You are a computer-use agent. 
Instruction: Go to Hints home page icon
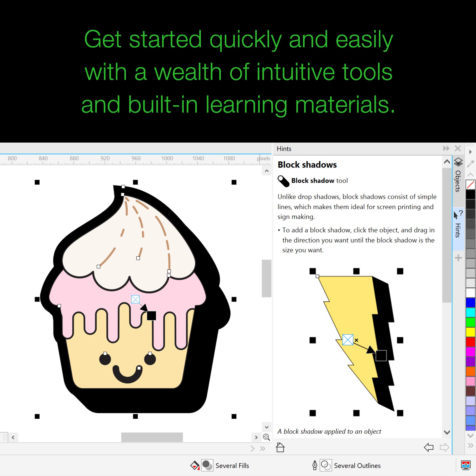(x=280, y=447)
